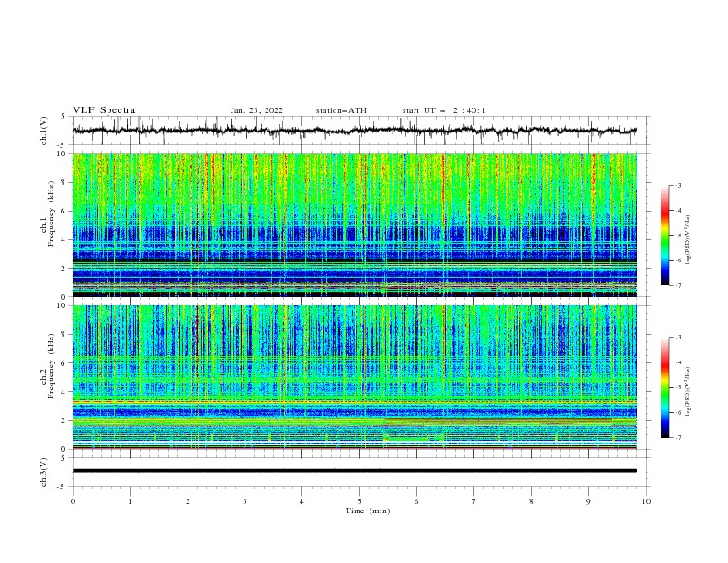
Task: Click the 'VLF Spectra' title text
Action: (104, 110)
